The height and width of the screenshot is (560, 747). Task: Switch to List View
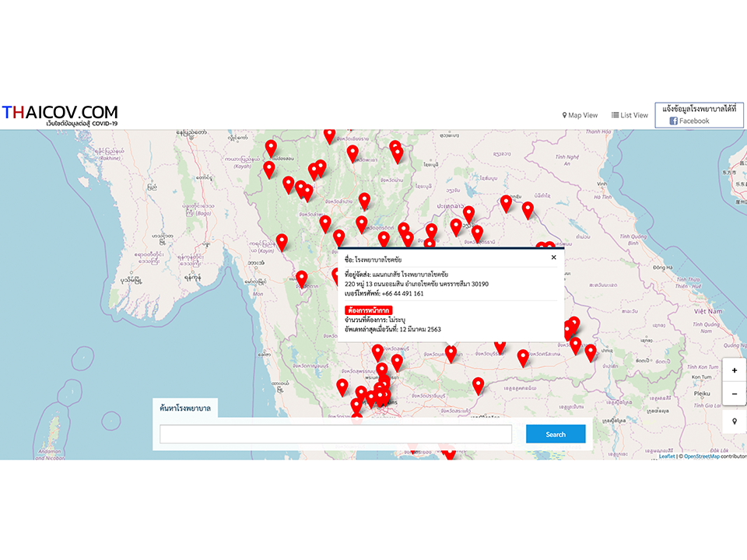click(x=630, y=115)
